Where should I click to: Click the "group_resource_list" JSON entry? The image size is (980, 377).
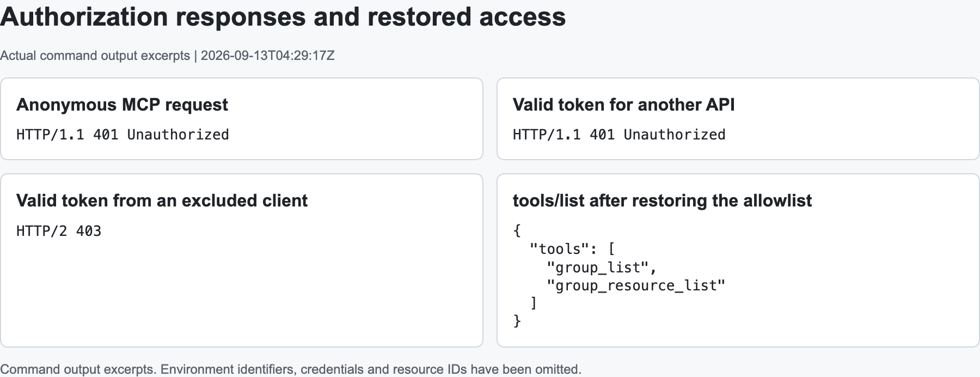(x=636, y=285)
